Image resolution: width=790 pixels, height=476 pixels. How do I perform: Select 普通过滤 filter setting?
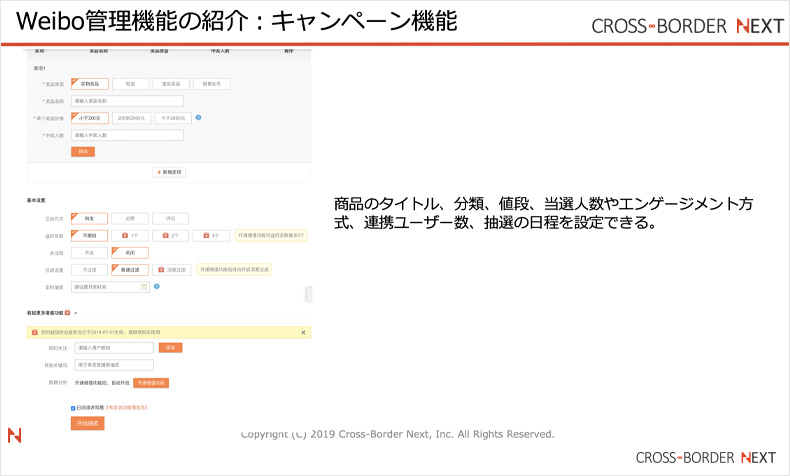coord(130,269)
